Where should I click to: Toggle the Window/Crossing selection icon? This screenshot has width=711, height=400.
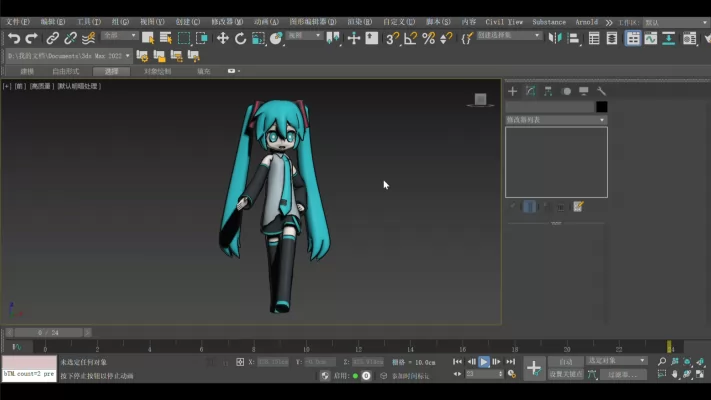(x=202, y=39)
